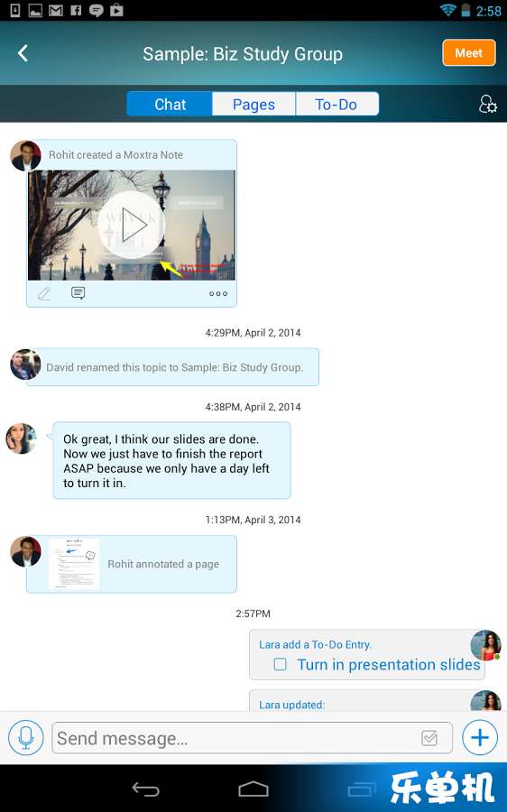Open the Rohit annotated page thumbnail

tap(74, 564)
